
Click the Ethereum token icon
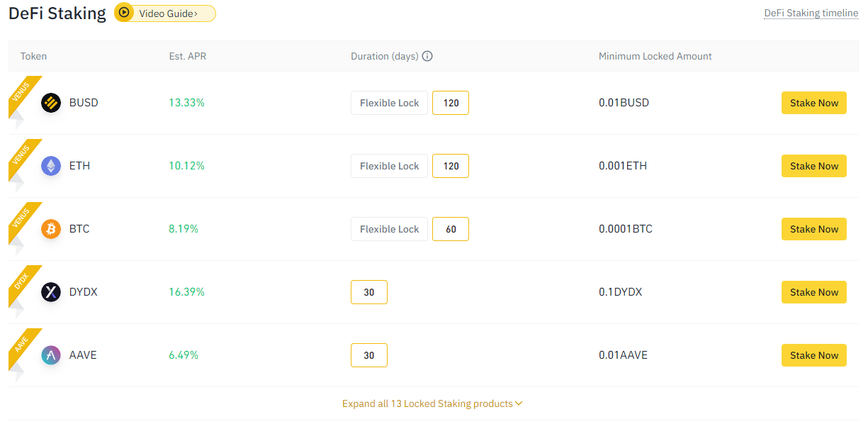pyautogui.click(x=51, y=166)
